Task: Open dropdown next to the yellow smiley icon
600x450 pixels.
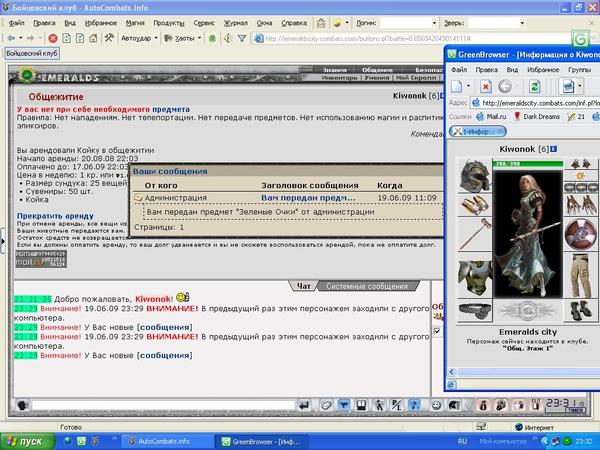Action: click(x=347, y=23)
